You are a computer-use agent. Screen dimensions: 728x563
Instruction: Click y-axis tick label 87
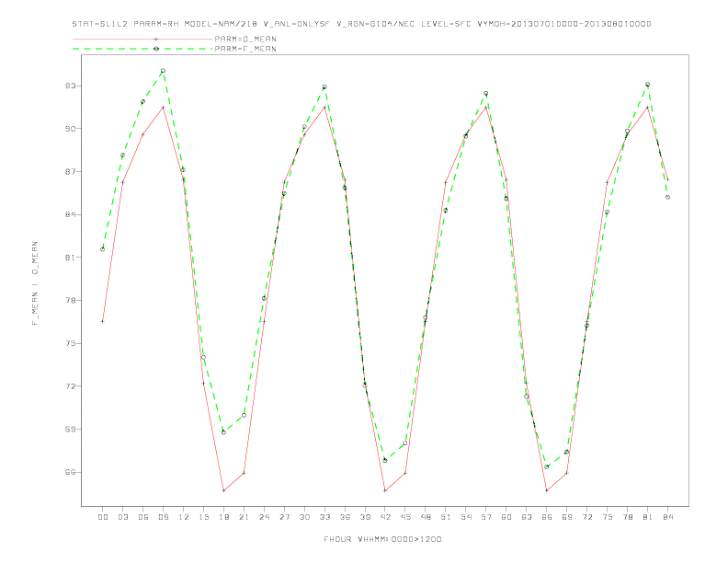tap(71, 171)
